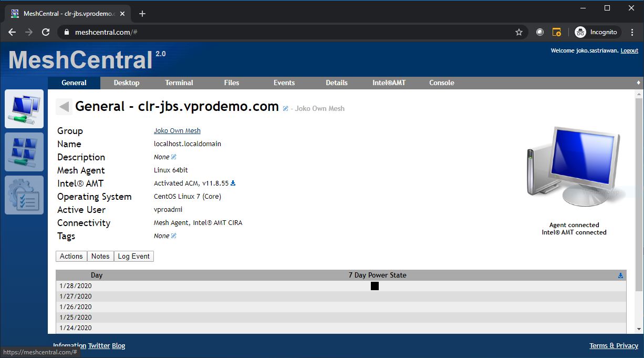The image size is (644, 358).
Task: Click the Notes button
Action: pyautogui.click(x=100, y=256)
